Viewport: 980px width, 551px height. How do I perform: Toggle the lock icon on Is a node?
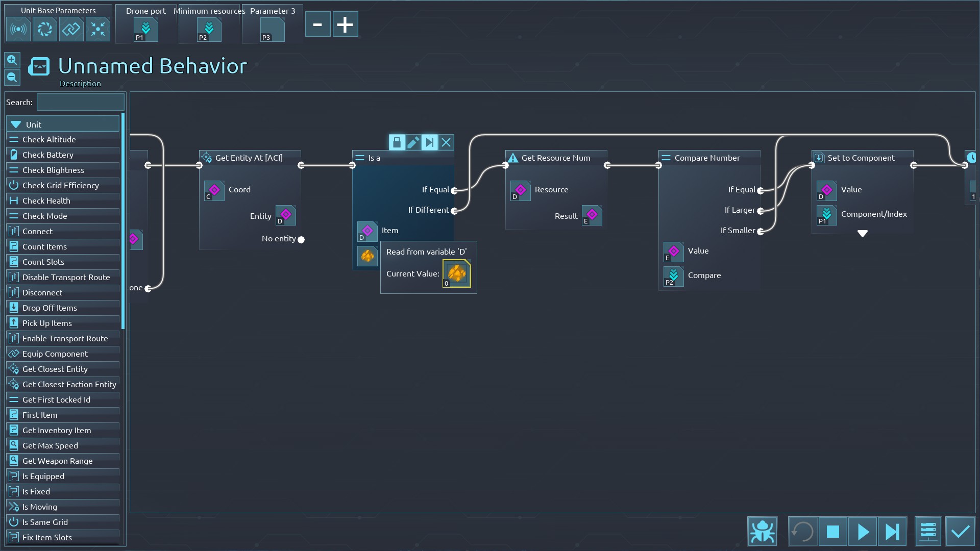[397, 142]
